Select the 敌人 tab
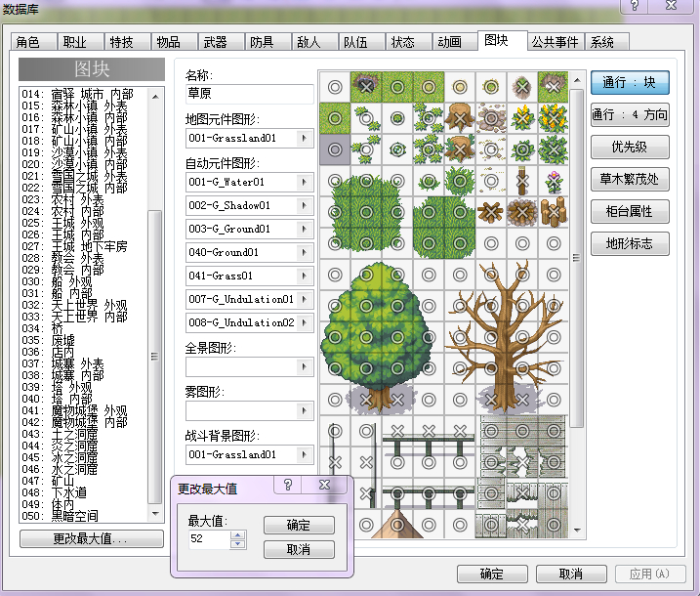 [314, 42]
